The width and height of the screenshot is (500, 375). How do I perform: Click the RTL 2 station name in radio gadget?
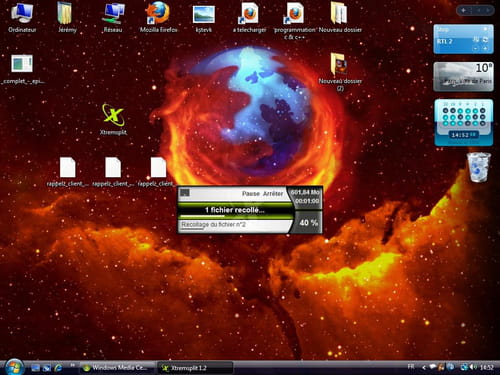point(445,41)
